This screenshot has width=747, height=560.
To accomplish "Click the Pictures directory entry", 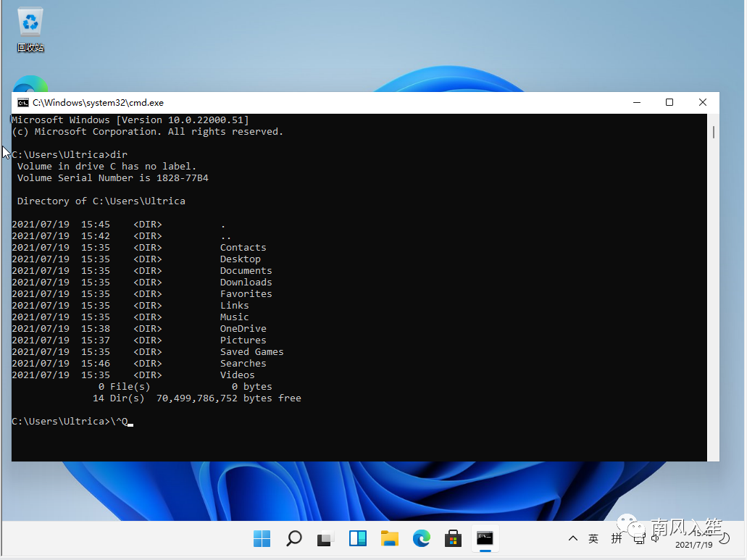I will pyautogui.click(x=243, y=340).
